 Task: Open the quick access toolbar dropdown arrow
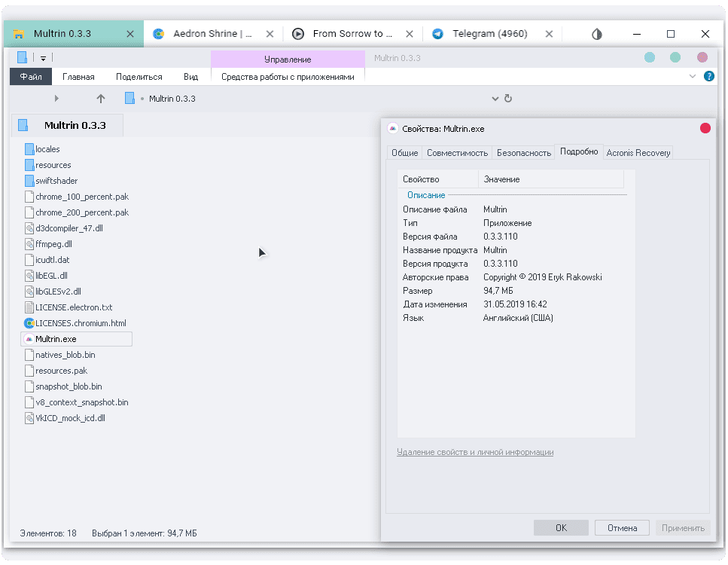point(43,59)
